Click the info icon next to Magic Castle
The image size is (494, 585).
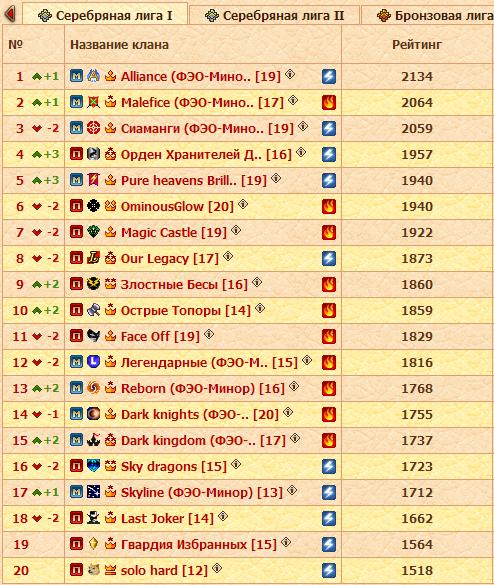click(236, 230)
